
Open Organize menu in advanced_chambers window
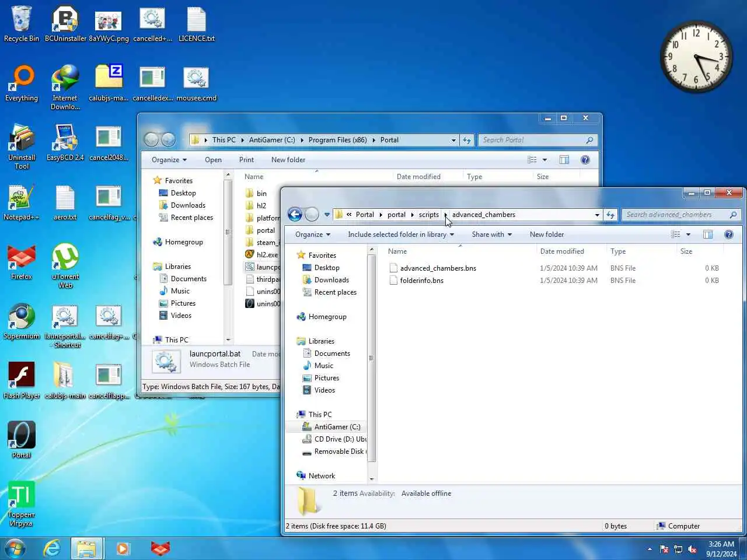313,235
